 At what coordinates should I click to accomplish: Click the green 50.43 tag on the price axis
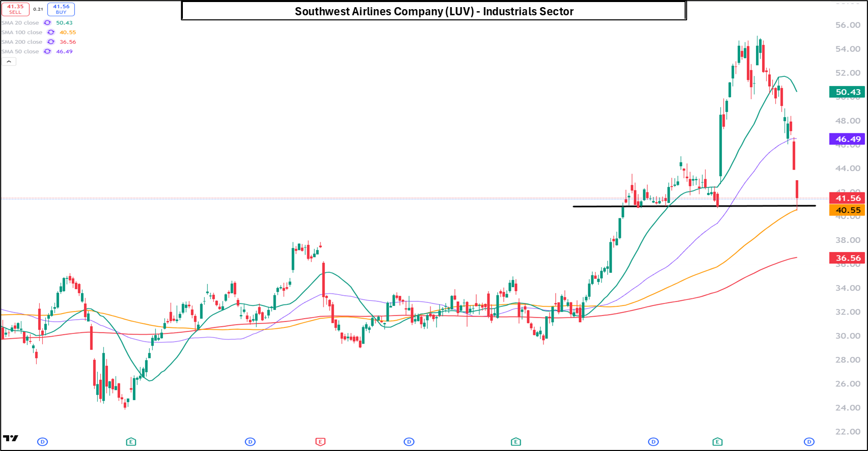pos(847,92)
